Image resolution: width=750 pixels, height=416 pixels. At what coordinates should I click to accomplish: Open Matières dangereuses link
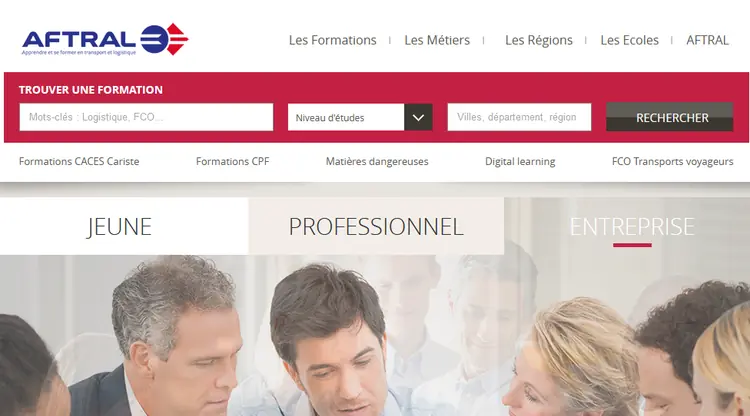pos(377,162)
